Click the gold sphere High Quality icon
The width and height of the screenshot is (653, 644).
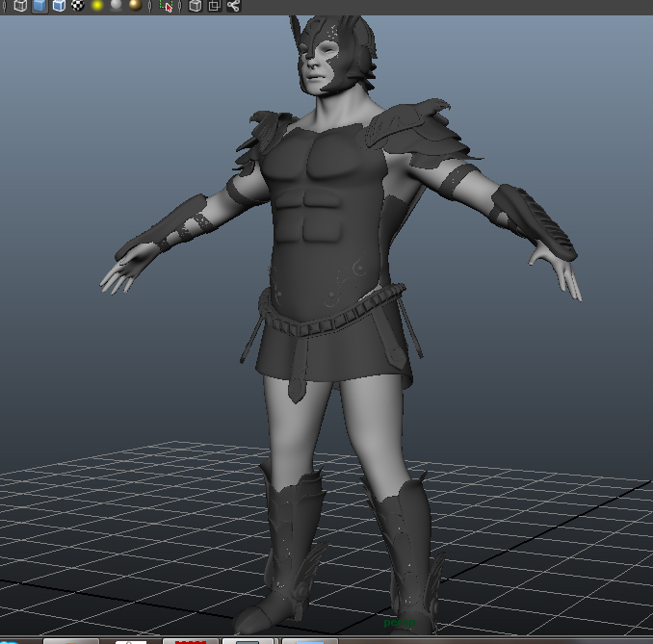tap(136, 6)
